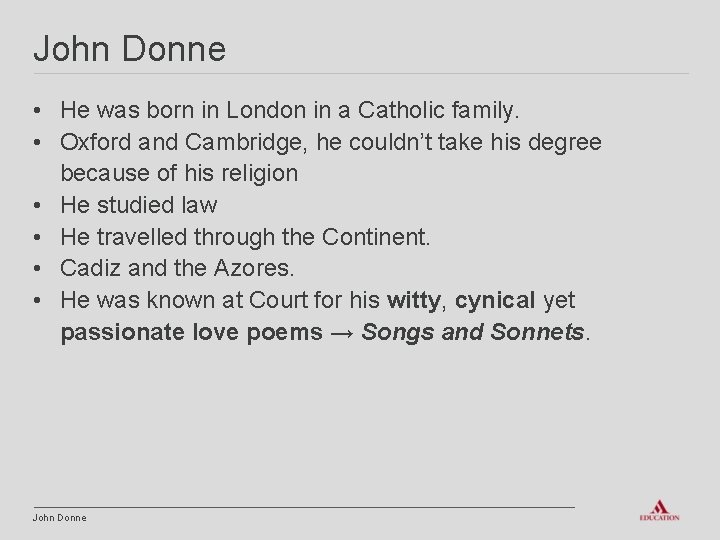720x540 pixels.
Task: Click the bullet marker beside 'He studied law'
Action: (x=37, y=205)
